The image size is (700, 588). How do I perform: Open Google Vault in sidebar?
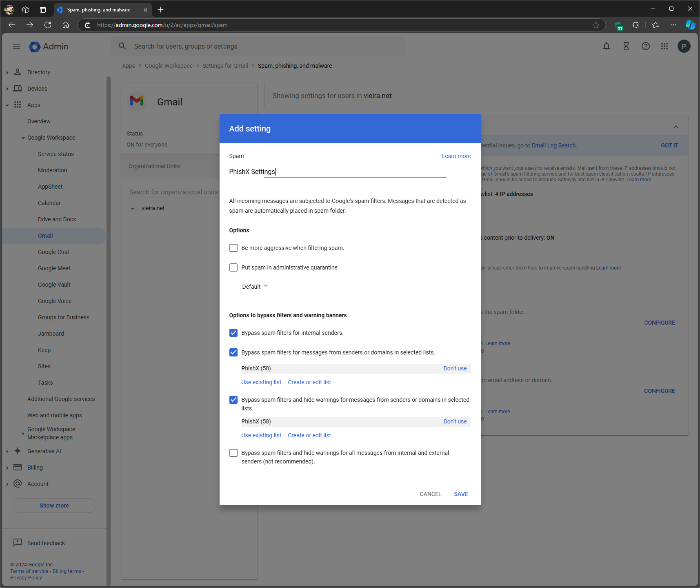click(x=54, y=285)
